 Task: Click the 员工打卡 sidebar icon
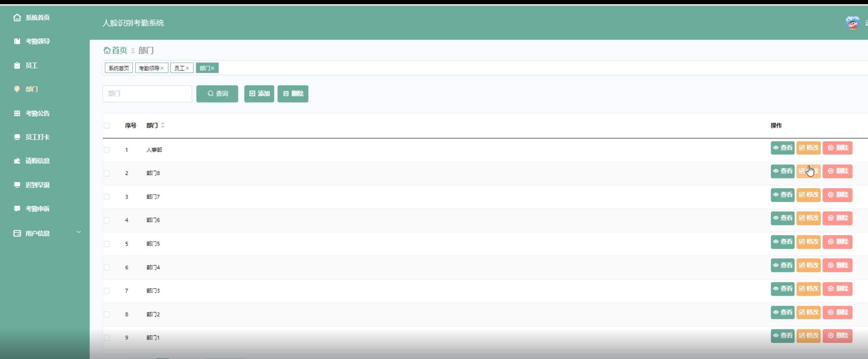[17, 137]
